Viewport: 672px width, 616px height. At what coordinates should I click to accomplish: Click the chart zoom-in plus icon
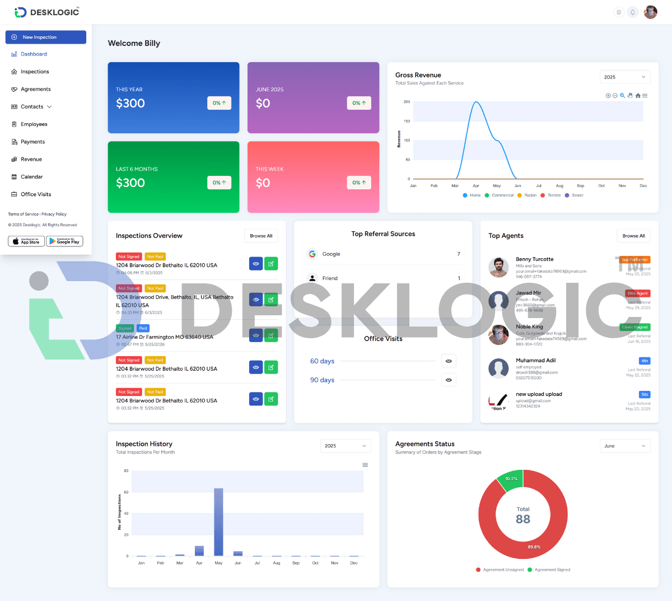(x=608, y=96)
